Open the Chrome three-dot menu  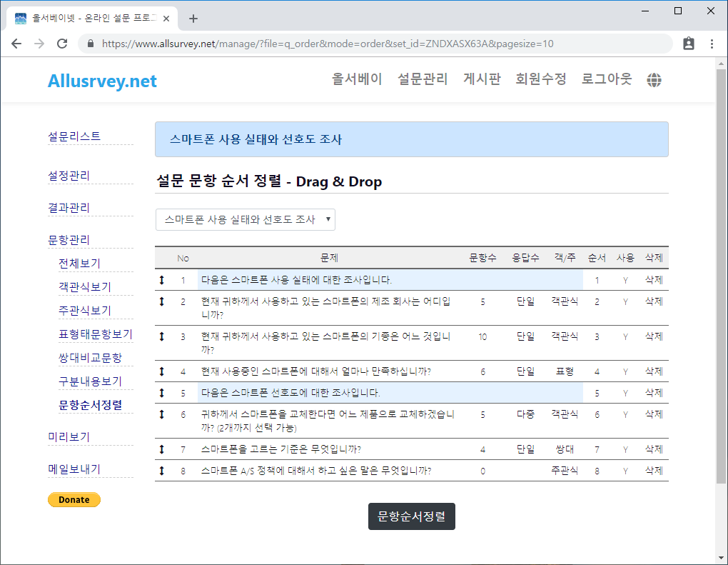[712, 44]
